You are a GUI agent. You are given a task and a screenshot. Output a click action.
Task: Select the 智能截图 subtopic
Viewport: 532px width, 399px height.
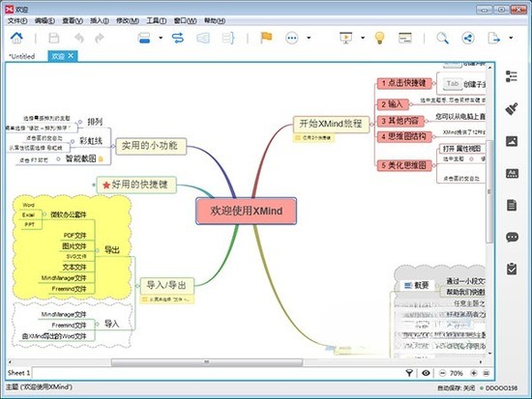pos(80,158)
